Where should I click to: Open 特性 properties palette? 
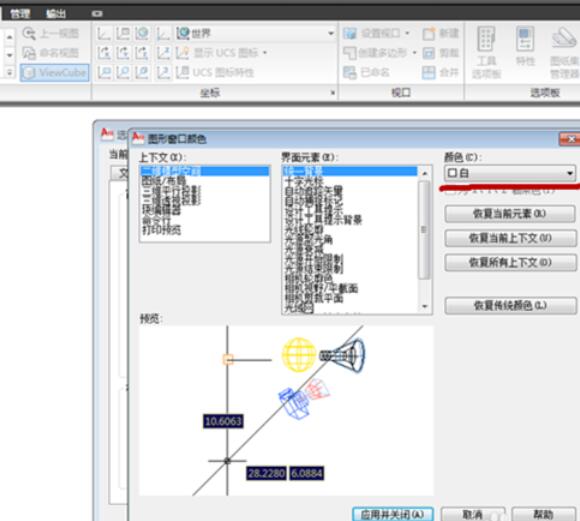[x=525, y=46]
